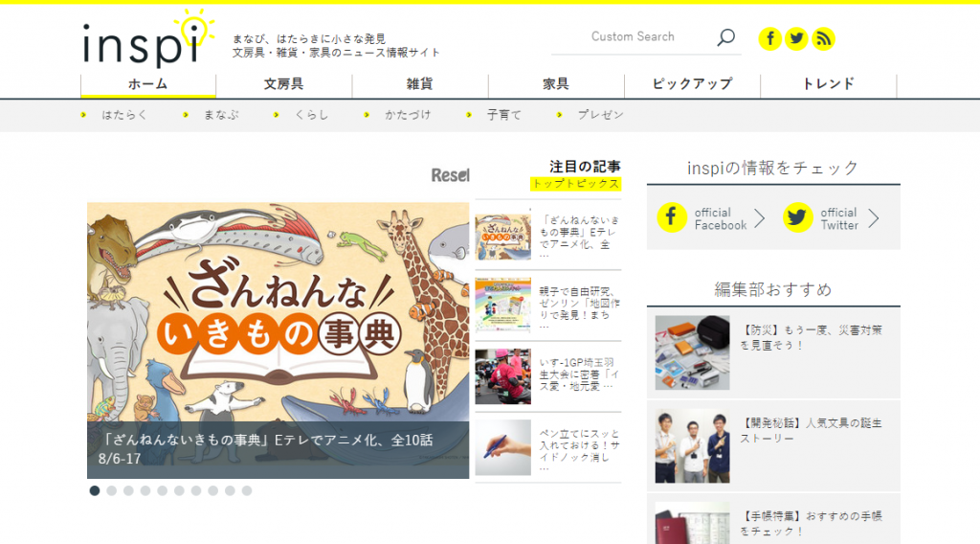Select the second carousel dot

click(x=111, y=491)
